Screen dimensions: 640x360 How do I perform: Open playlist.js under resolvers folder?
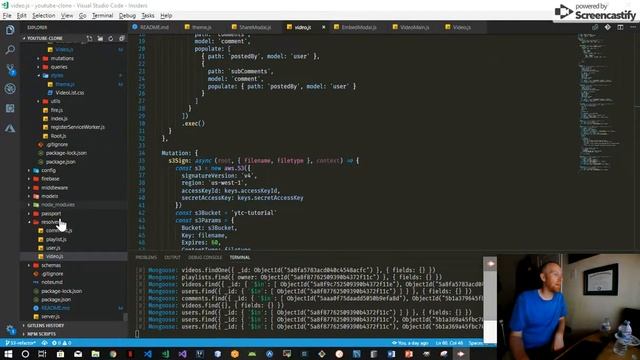[x=56, y=240]
